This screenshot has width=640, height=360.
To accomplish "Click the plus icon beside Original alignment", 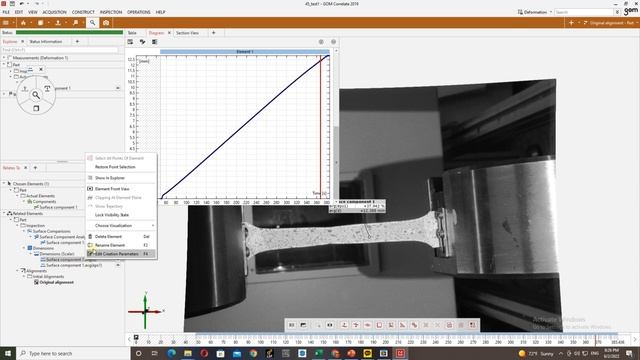I will coord(571,23).
